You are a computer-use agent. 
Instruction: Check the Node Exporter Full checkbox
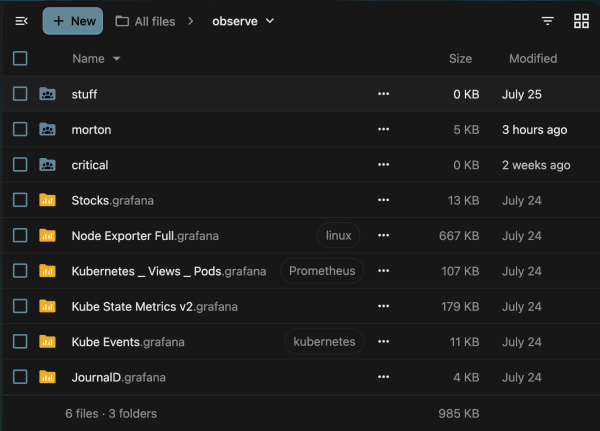(20, 235)
